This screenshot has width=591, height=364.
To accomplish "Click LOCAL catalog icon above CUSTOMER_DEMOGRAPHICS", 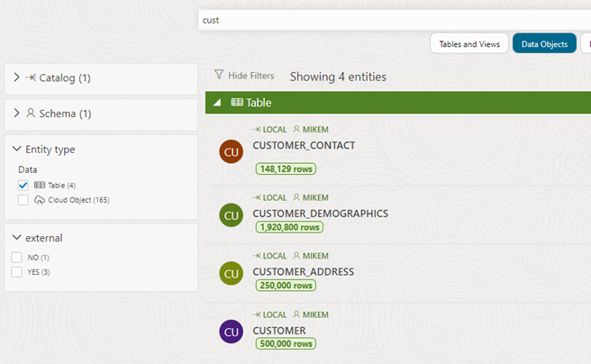I will click(x=257, y=197).
